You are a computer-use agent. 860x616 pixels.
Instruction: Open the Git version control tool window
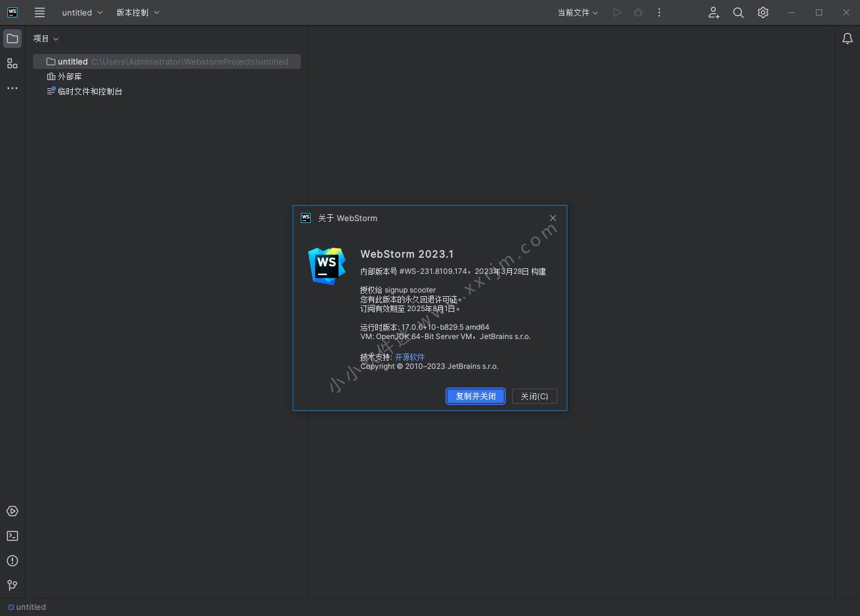[12, 585]
